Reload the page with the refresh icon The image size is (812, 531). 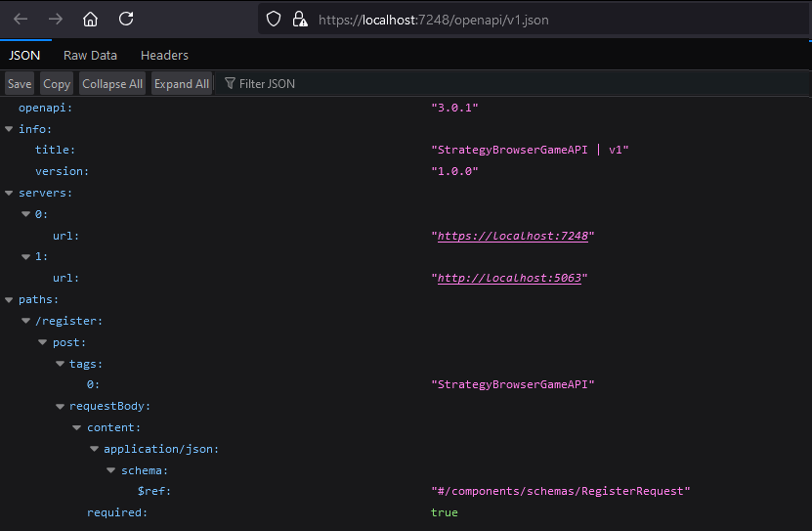point(126,20)
